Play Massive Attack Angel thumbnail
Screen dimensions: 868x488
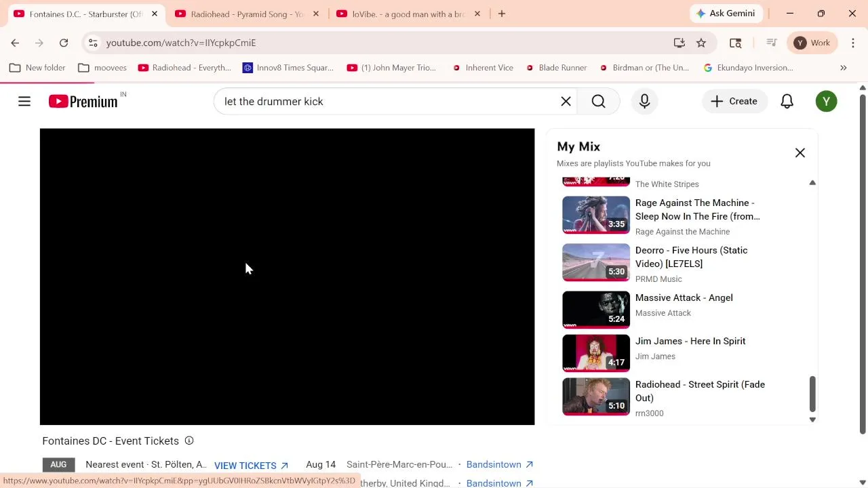[x=596, y=310]
